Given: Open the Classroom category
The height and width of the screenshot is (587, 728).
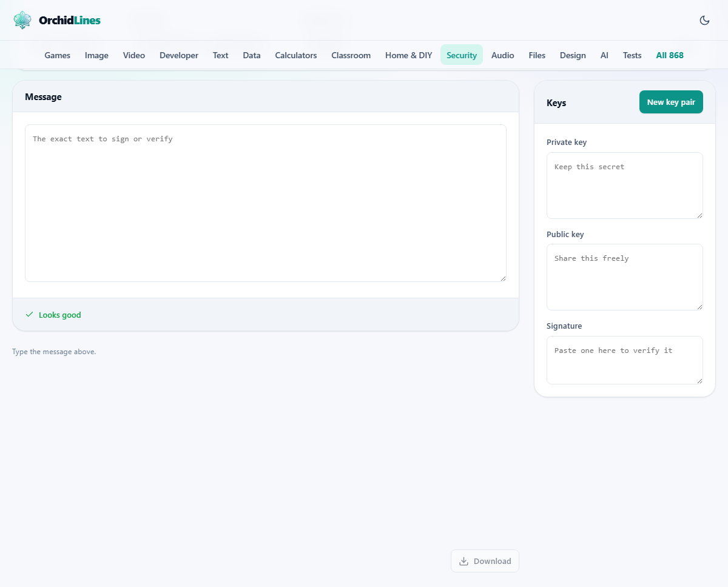Looking at the screenshot, I should pos(351,55).
